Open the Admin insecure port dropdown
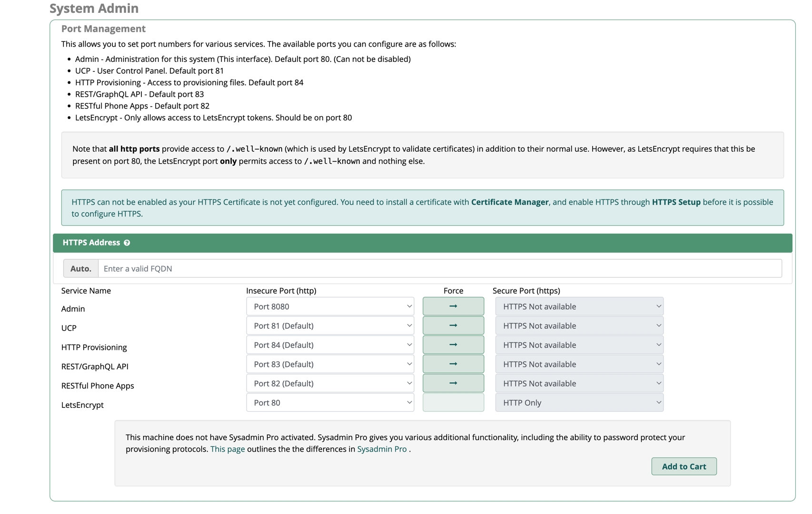 coord(330,306)
